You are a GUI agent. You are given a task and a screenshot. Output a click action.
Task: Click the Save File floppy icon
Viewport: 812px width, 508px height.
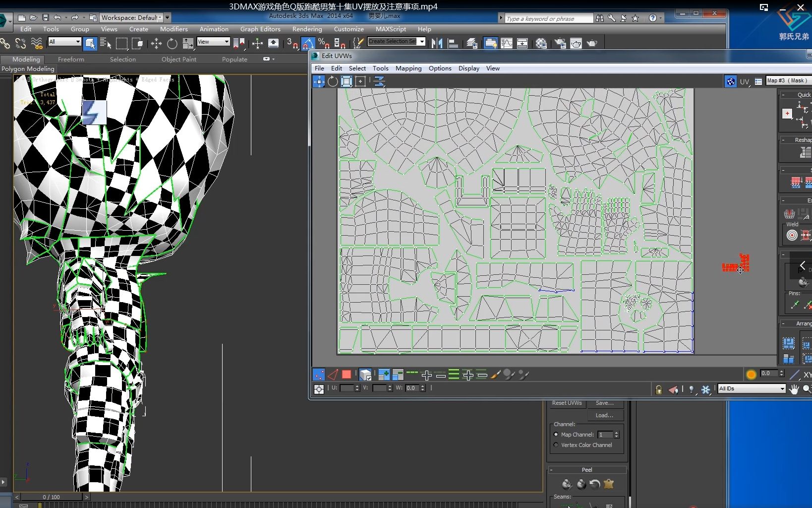[45, 18]
